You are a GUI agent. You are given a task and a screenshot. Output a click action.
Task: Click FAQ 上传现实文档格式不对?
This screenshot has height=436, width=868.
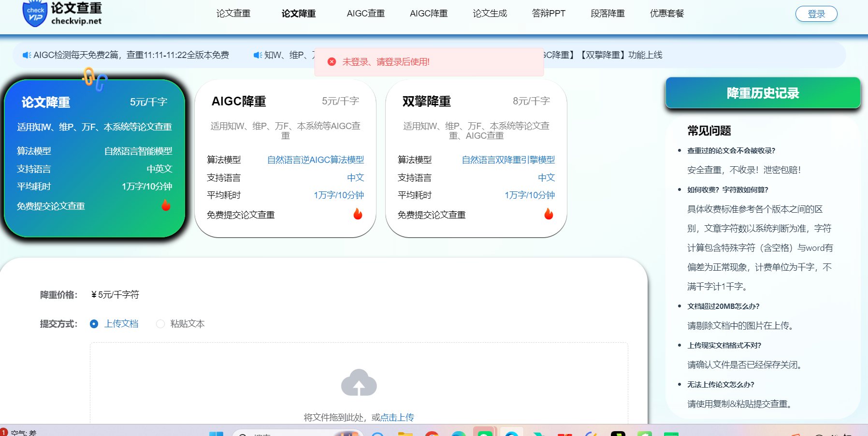(x=724, y=346)
